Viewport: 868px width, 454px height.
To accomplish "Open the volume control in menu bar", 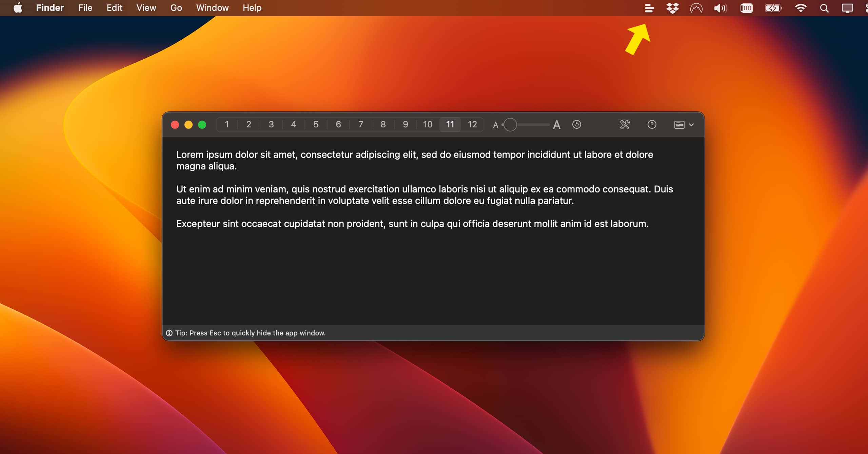I will [721, 8].
